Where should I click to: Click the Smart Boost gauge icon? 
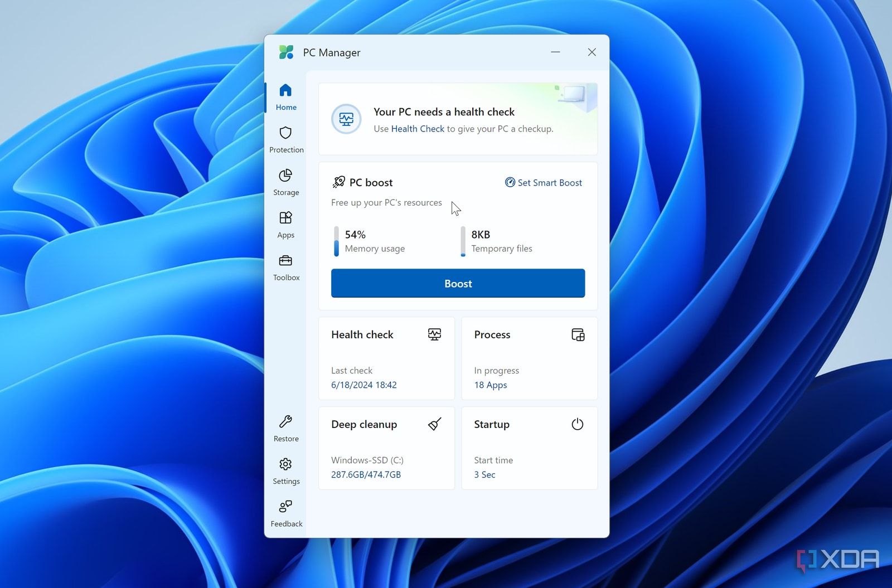[x=510, y=182]
